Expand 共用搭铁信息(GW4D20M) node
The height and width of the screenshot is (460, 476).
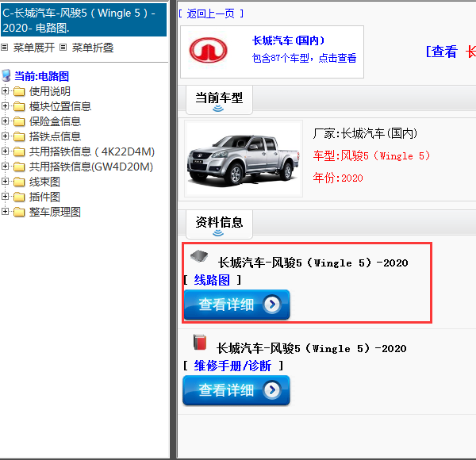(5, 166)
